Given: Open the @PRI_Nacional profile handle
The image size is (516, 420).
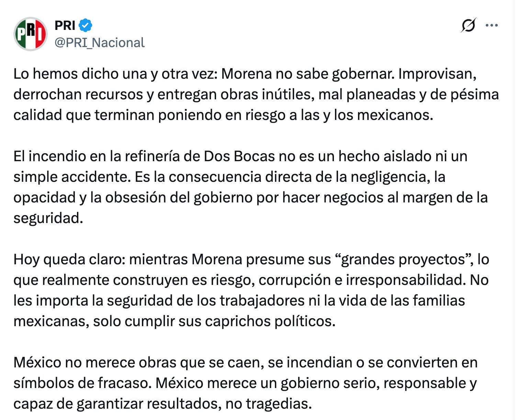Looking at the screenshot, I should [x=99, y=43].
